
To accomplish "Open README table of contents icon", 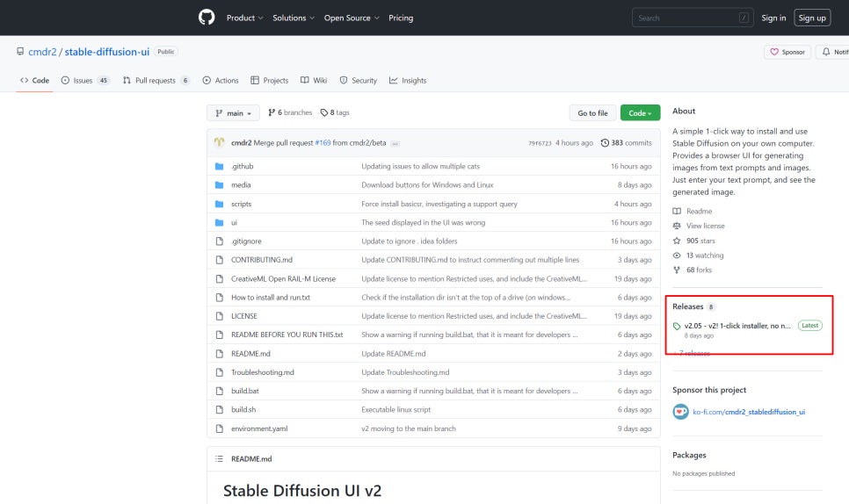I will pos(220,458).
